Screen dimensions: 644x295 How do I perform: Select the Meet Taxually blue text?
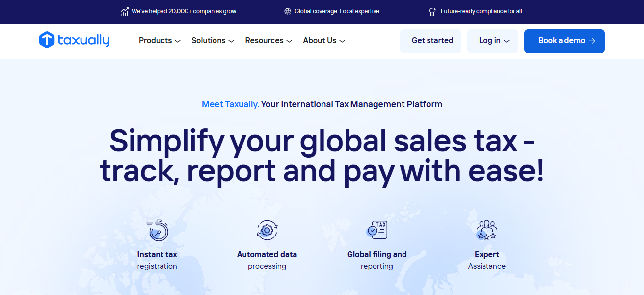click(230, 104)
